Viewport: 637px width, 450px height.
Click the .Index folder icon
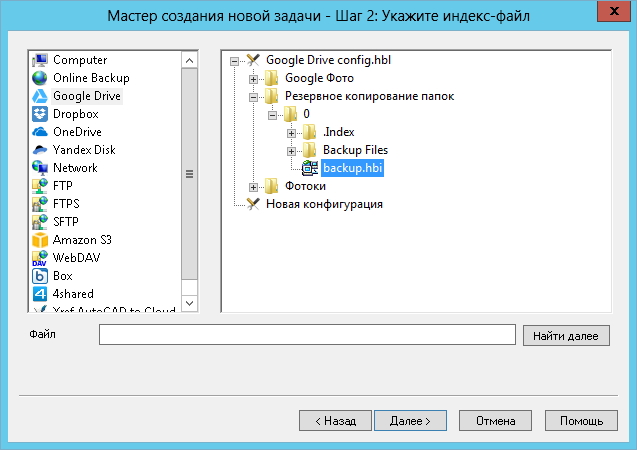pos(310,132)
